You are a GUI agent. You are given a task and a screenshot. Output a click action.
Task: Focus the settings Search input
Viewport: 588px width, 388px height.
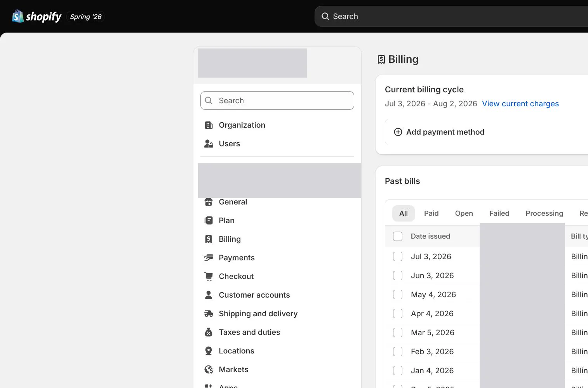coord(277,100)
